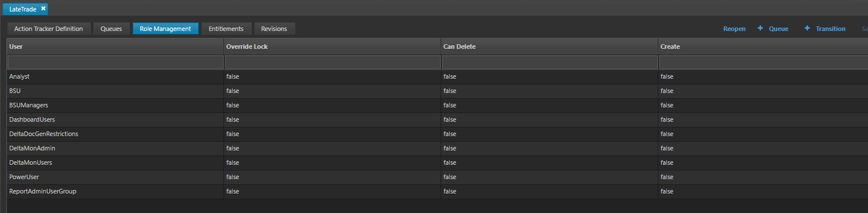Focus the Can Delete filter field
Screen dimensions: 868x213
click(x=550, y=62)
